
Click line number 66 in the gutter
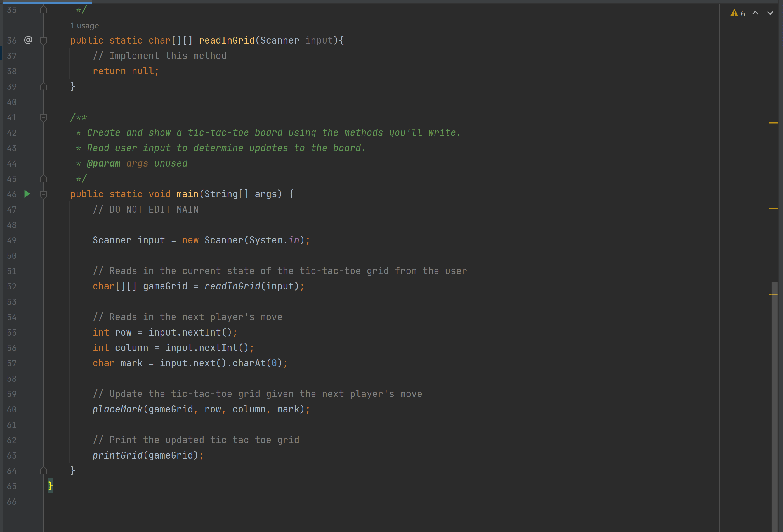tap(12, 502)
